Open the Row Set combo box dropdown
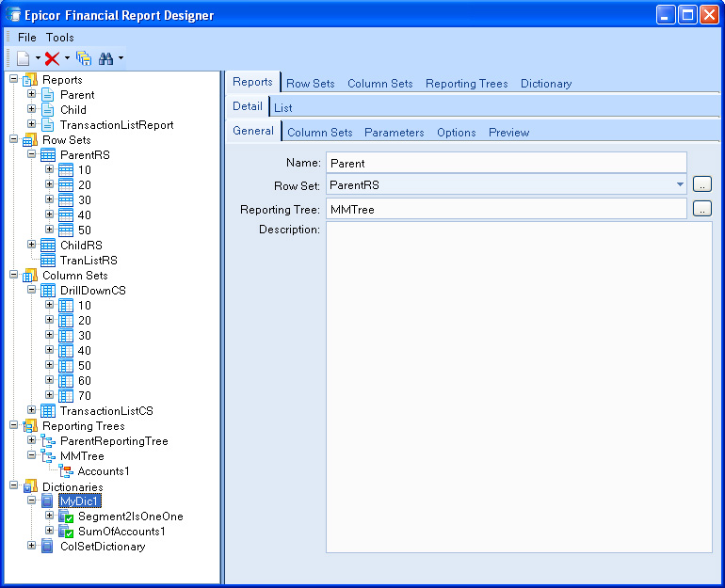 tap(680, 184)
